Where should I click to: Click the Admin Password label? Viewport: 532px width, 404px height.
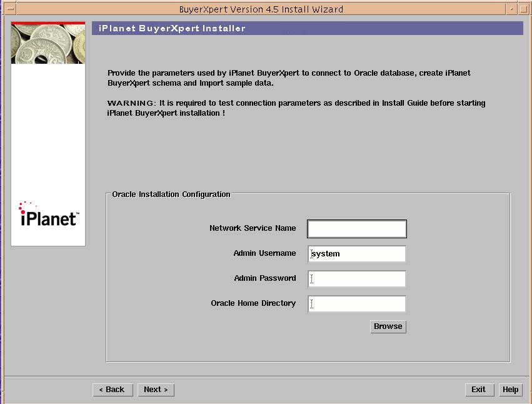click(264, 278)
